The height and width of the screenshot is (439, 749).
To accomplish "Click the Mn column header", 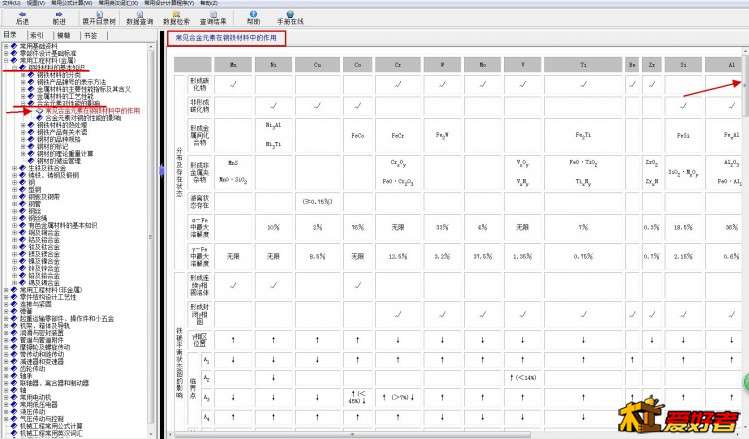I will pyautogui.click(x=233, y=64).
